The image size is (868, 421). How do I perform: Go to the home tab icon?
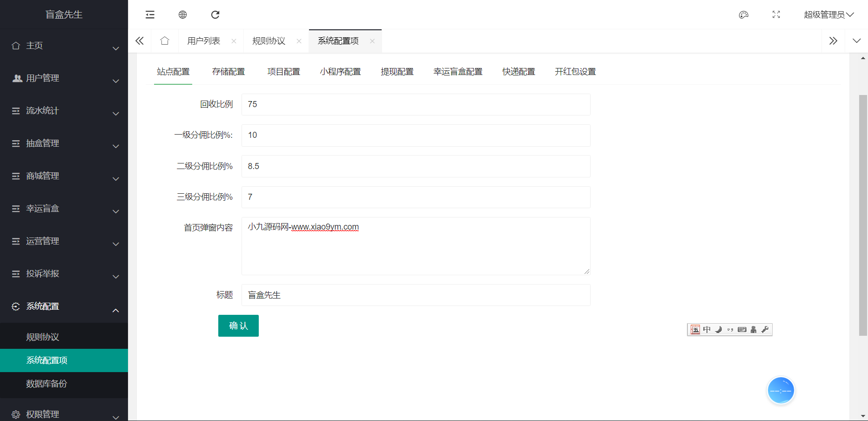coord(164,41)
